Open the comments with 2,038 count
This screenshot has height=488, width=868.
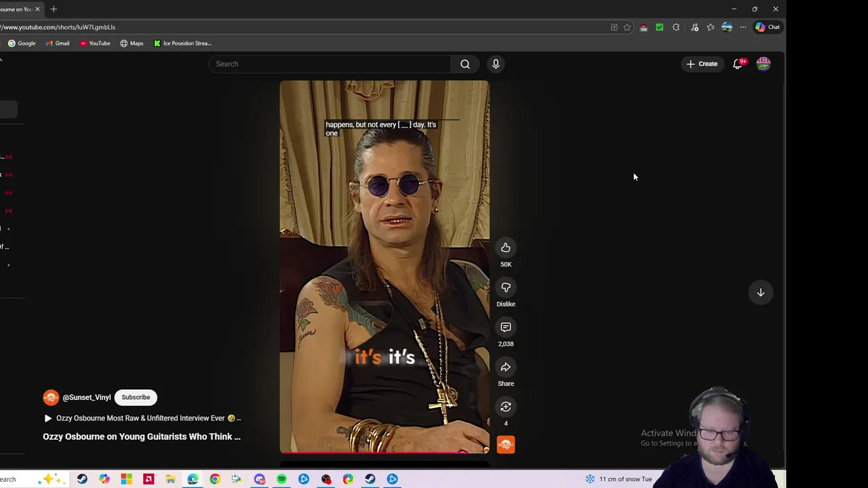[x=506, y=327]
